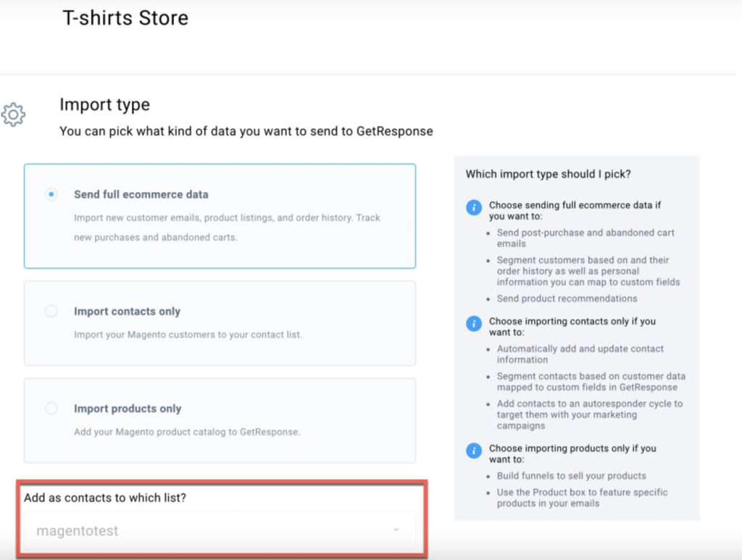Click the dropdown arrow of list selector
Screen dimensions: 742x560
coord(396,530)
